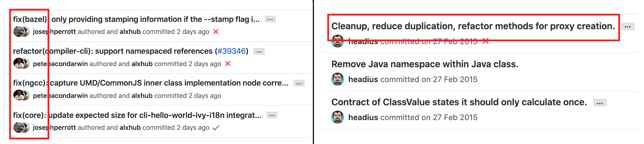Click the red X status on the fix(bazel) commit
The width and height of the screenshot is (644, 144).
coord(216,32)
